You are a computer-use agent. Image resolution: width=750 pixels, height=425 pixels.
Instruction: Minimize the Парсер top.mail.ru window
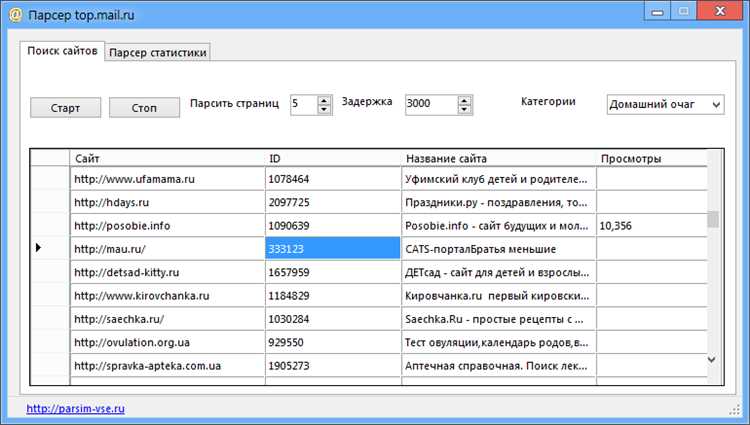pos(658,11)
